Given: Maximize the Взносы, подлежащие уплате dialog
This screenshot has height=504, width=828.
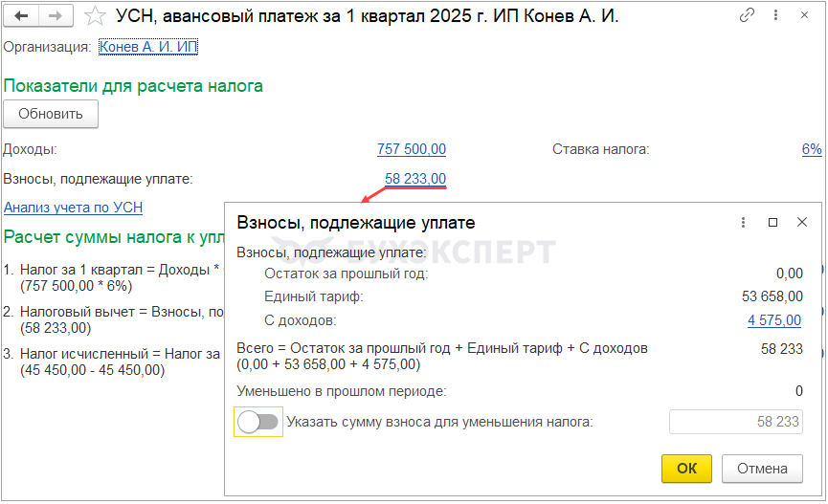Looking at the screenshot, I should pyautogui.click(x=772, y=223).
